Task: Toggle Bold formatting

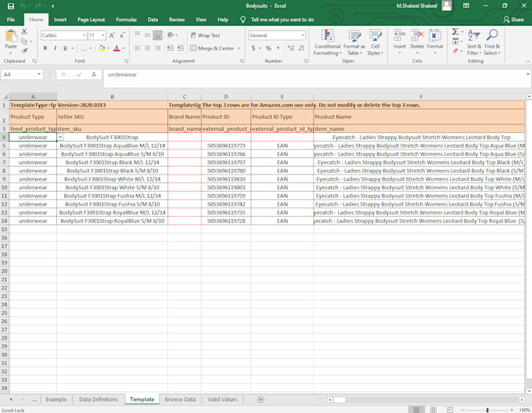Action: 45,48
